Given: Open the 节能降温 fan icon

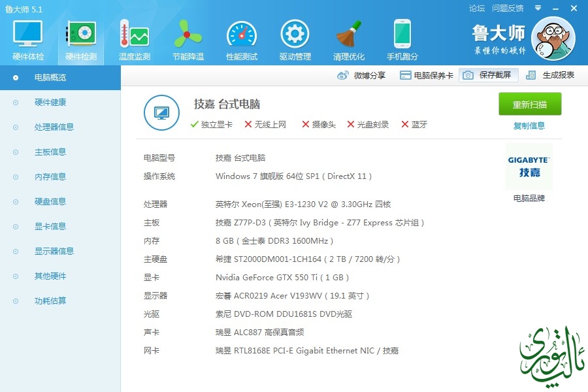Looking at the screenshot, I should [188, 34].
